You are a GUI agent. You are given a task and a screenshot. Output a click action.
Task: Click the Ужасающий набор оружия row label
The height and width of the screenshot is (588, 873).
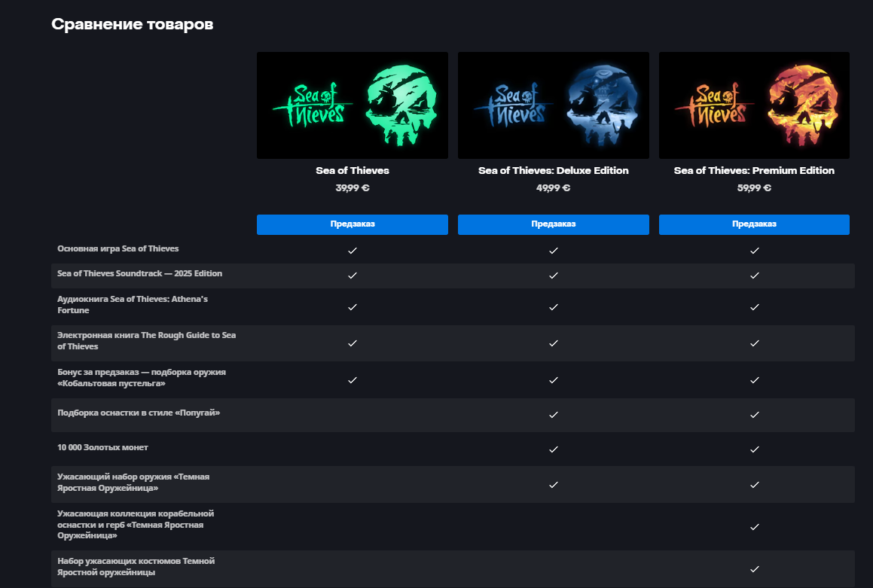click(133, 483)
